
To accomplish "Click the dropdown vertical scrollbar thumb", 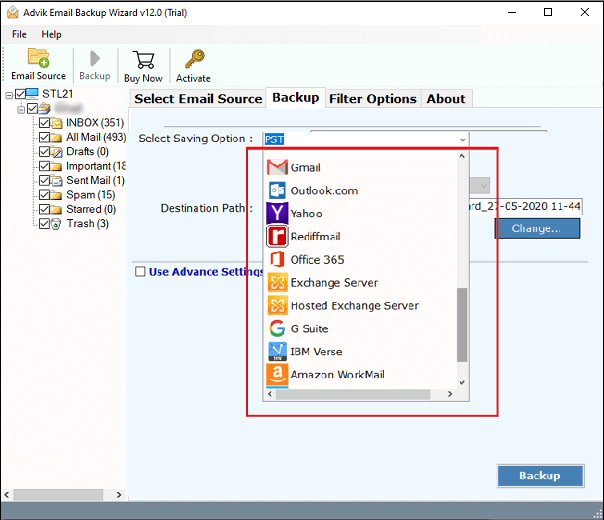I will coord(462,325).
